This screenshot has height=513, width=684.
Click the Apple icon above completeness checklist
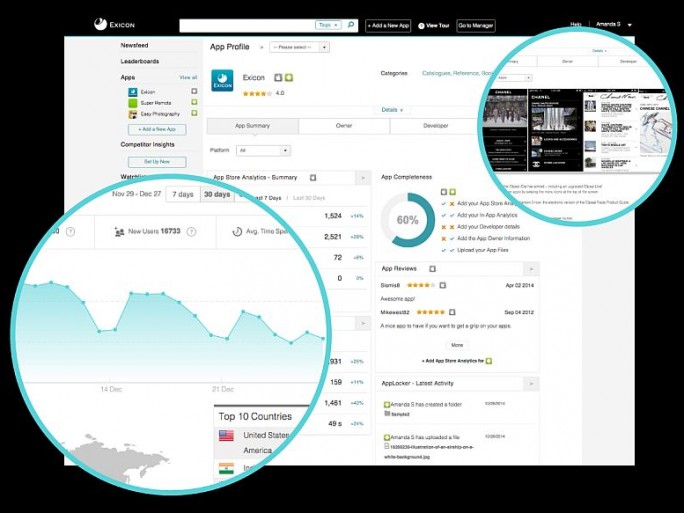[x=444, y=192]
